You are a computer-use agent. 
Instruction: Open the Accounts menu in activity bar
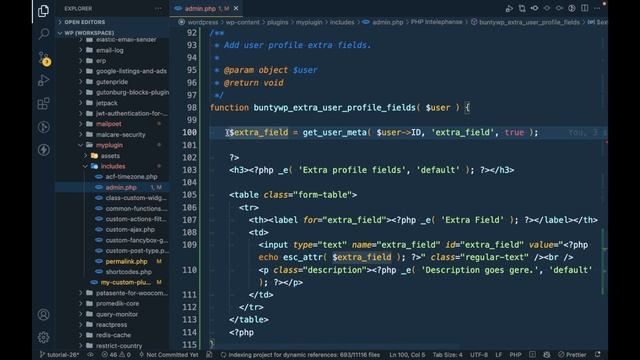coord(43,314)
